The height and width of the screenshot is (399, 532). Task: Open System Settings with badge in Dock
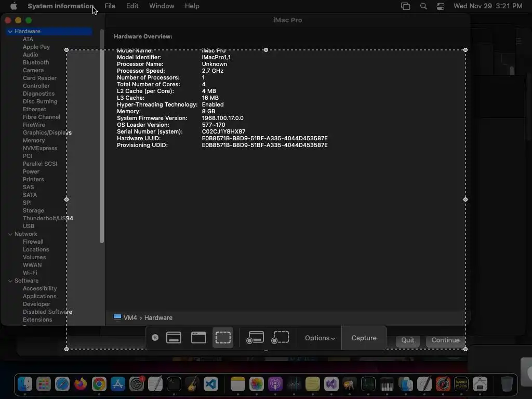click(x=137, y=384)
